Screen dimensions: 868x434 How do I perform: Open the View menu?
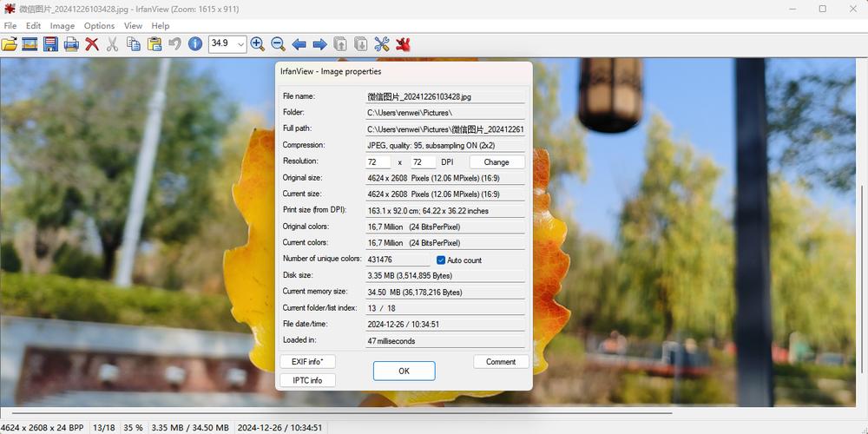click(x=133, y=25)
